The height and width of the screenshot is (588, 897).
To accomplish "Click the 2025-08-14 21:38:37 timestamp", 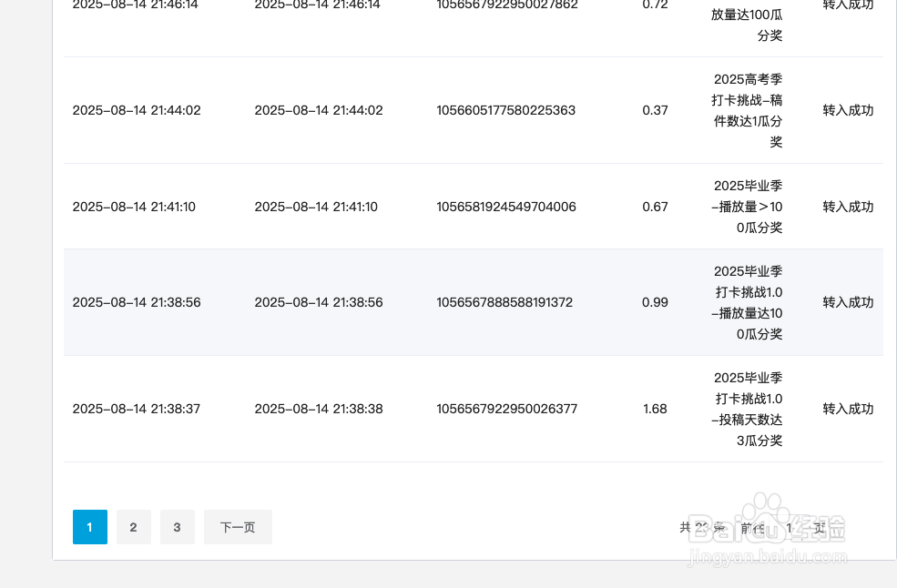I will pyautogui.click(x=137, y=409).
